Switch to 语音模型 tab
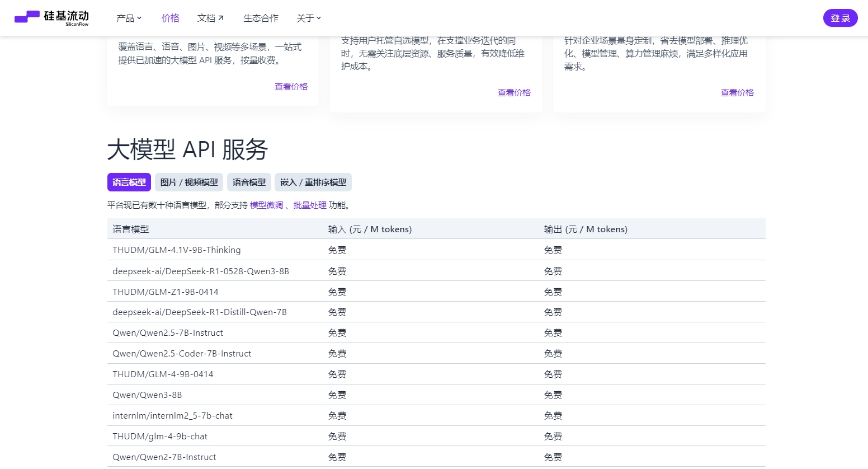The width and height of the screenshot is (868, 469). 249,182
